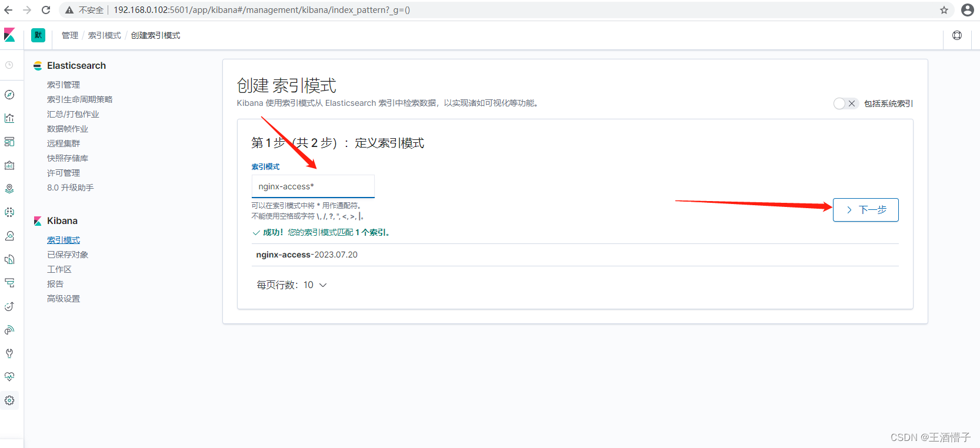The width and height of the screenshot is (980, 448).
Task: Open the help icon in top right
Action: pos(957,35)
